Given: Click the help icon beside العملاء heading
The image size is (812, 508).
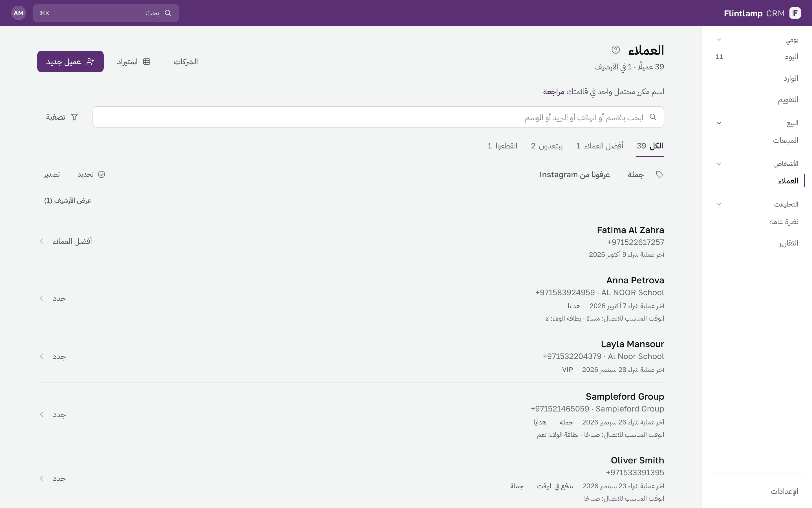Looking at the screenshot, I should (615, 50).
